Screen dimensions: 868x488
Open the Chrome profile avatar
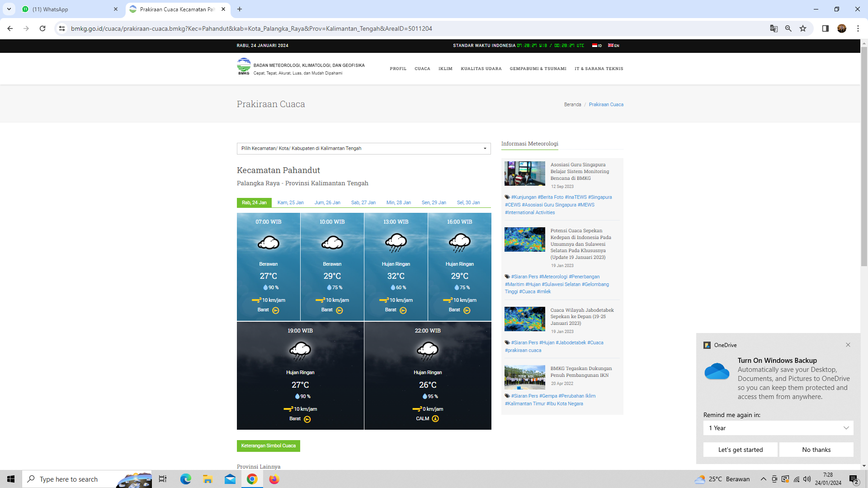[841, 28]
